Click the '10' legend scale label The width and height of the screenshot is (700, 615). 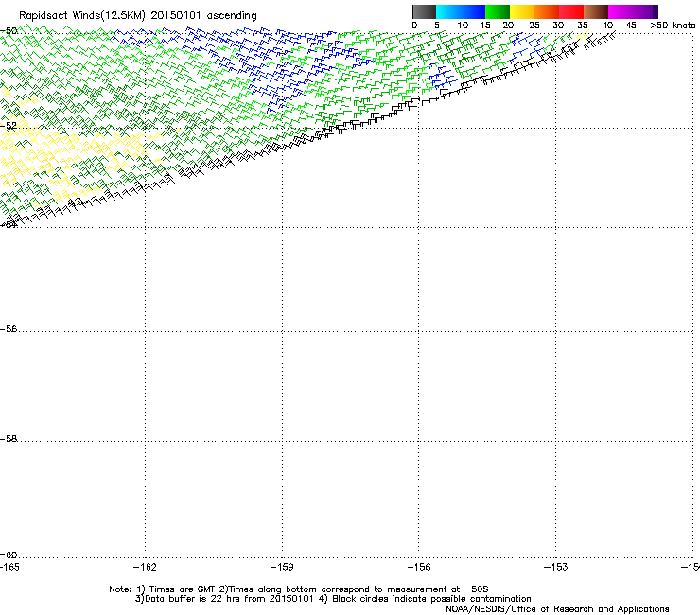click(463, 26)
